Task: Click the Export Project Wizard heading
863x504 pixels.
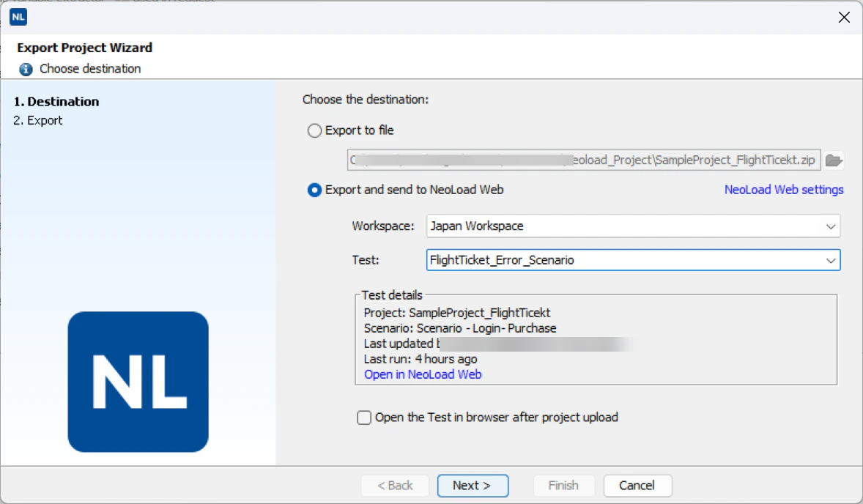Action: 85,48
